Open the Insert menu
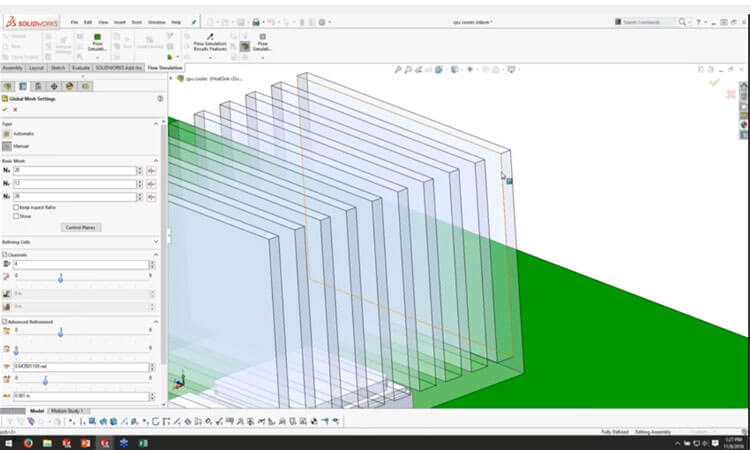This screenshot has width=750, height=450. 119,21
